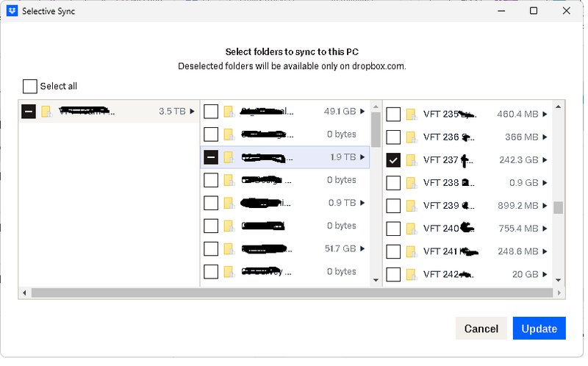Screen dimensions: 588x366
Task: Toggle the partially selected 1.9 TB folder checkbox
Action: coord(211,157)
